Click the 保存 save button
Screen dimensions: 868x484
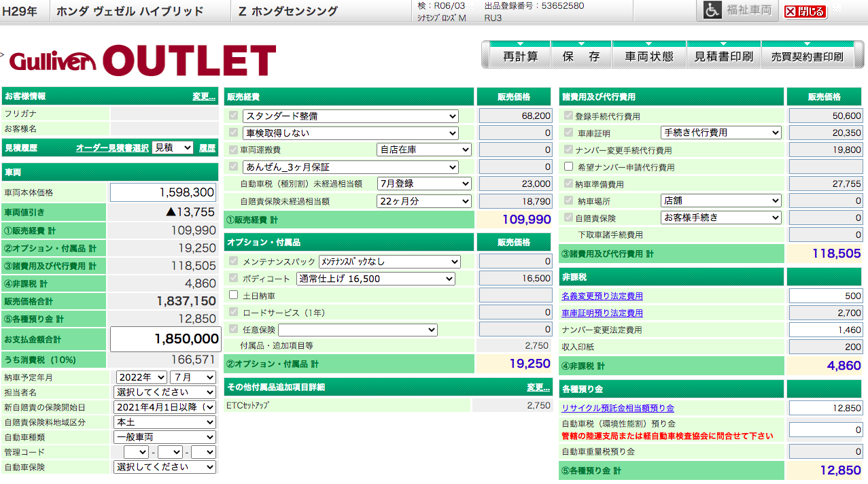[x=581, y=56]
